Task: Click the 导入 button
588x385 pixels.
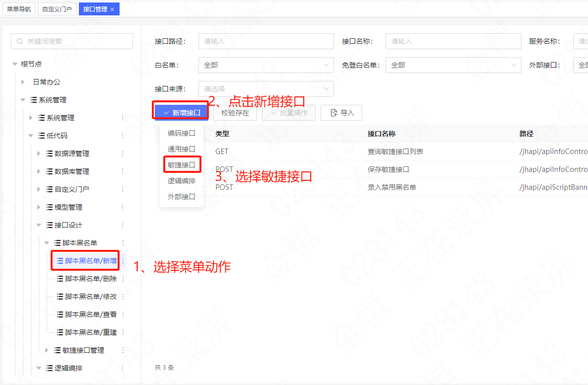Action: 341,113
